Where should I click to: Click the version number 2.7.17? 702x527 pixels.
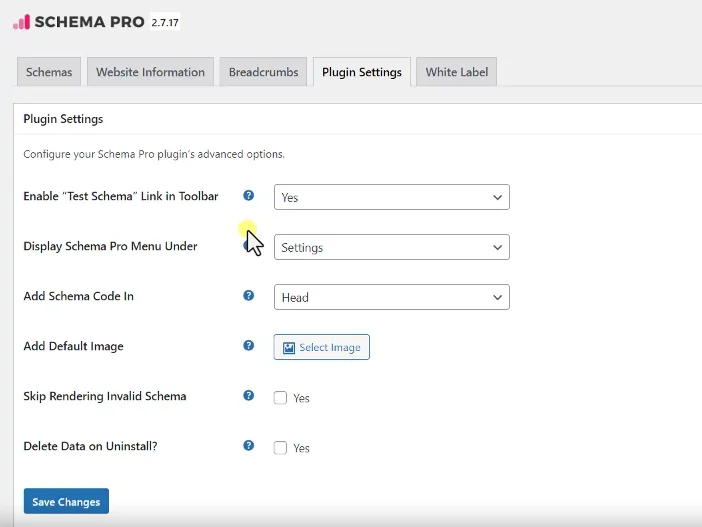point(165,22)
